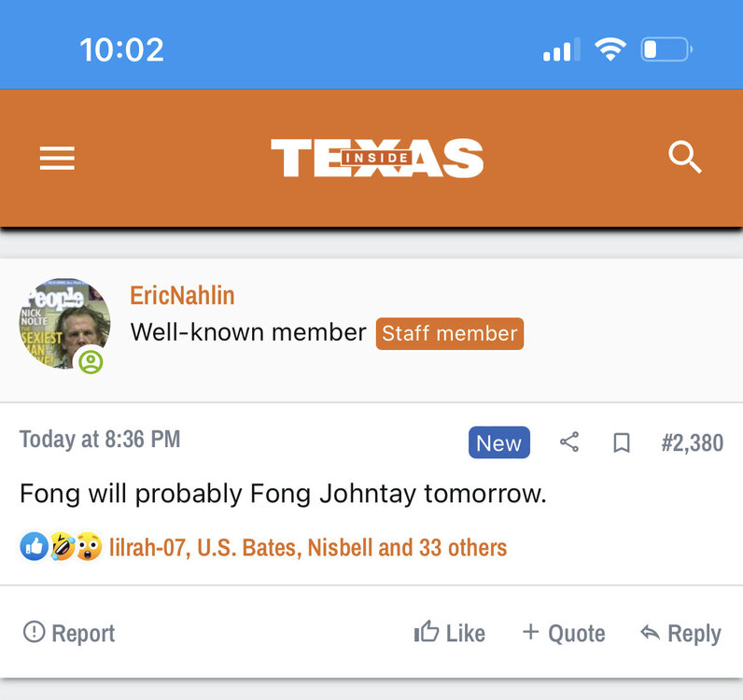
Task: Share this post via share icon
Action: pos(569,442)
